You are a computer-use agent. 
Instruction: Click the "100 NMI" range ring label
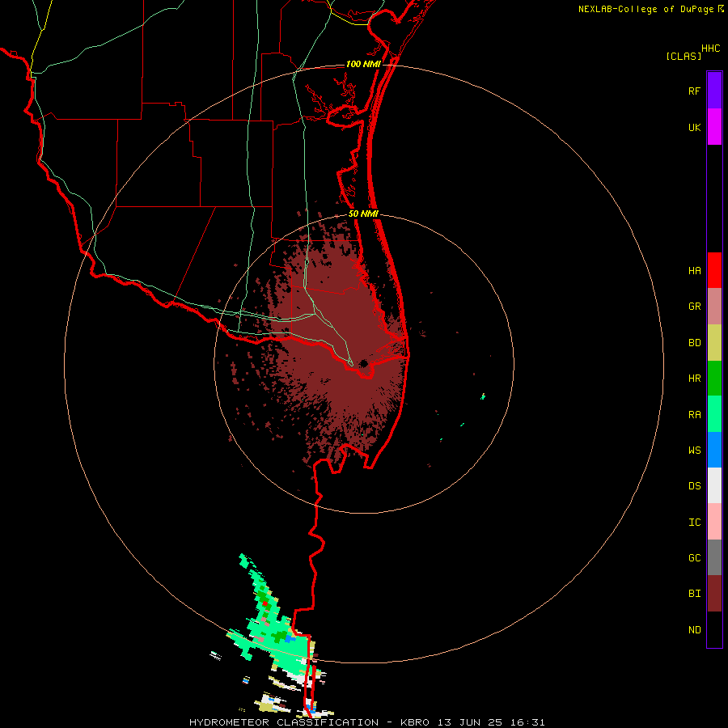(x=363, y=64)
